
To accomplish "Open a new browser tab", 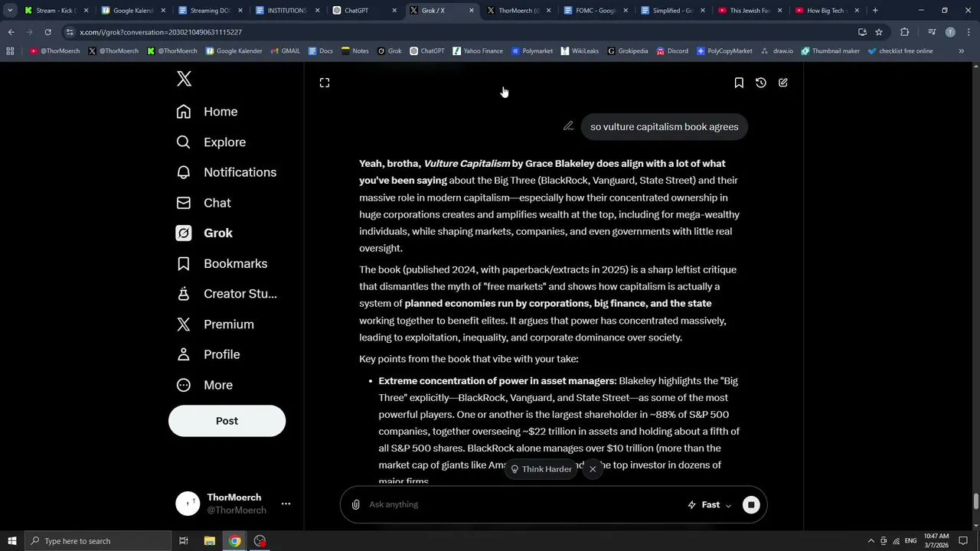I will pos(875,11).
